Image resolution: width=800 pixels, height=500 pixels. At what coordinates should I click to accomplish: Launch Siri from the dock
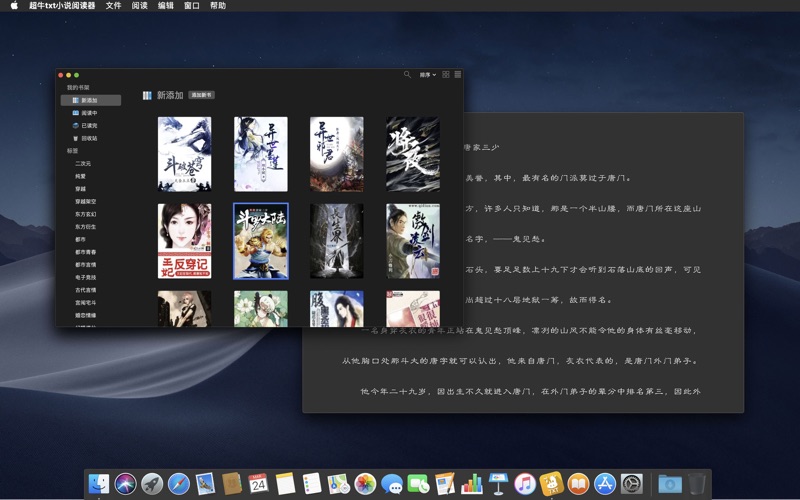[x=126, y=484]
